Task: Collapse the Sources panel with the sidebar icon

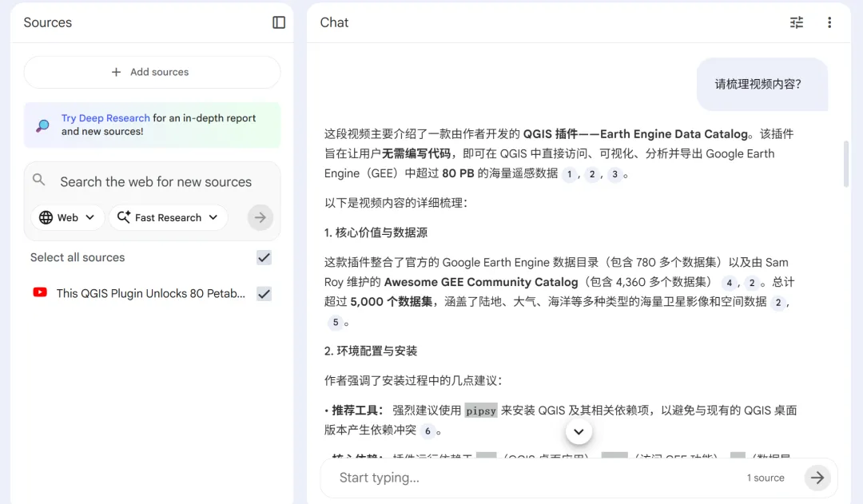Action: point(279,22)
